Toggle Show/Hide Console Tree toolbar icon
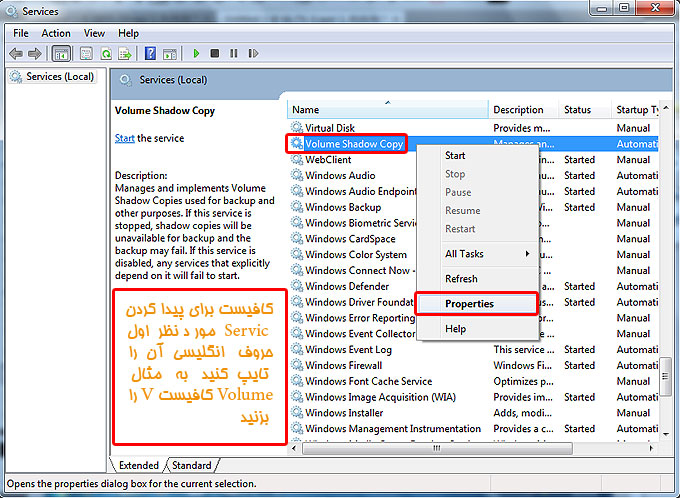This screenshot has width=680, height=498. [x=61, y=53]
